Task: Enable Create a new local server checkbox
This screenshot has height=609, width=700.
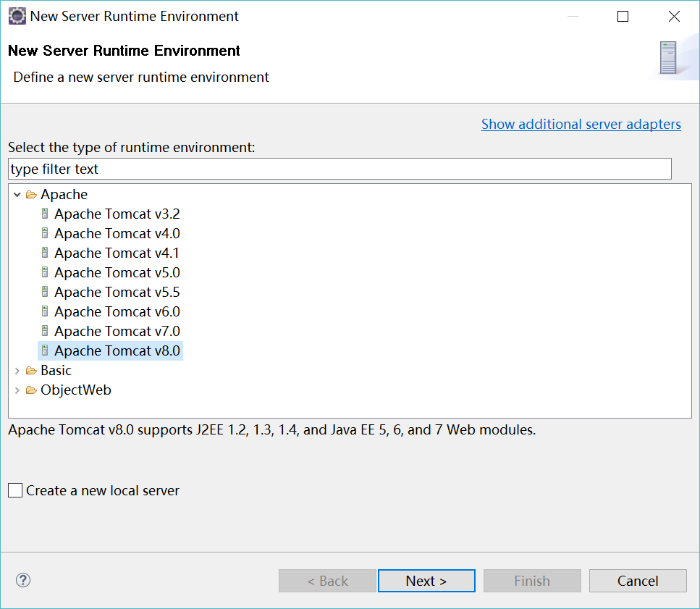Action: point(15,490)
